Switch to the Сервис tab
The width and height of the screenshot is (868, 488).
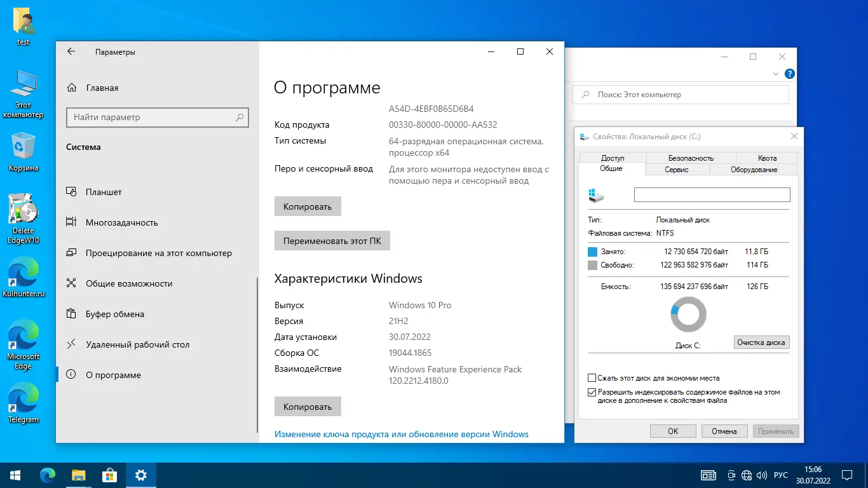click(x=677, y=169)
